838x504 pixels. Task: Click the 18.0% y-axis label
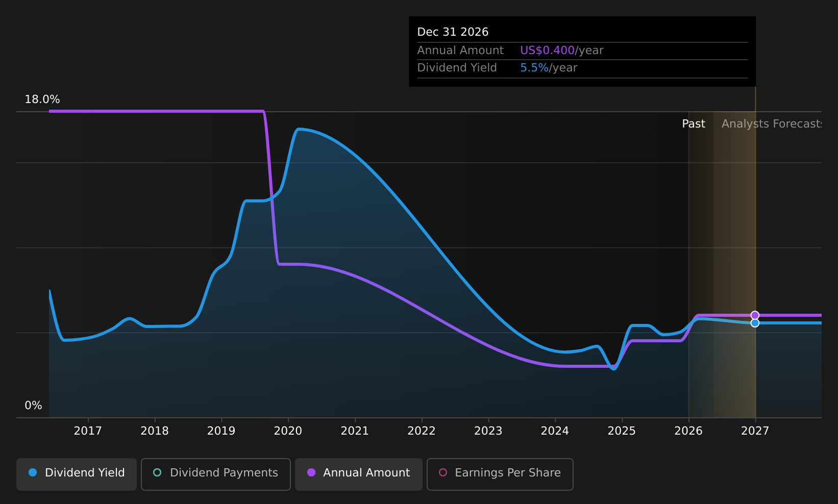[x=42, y=99]
